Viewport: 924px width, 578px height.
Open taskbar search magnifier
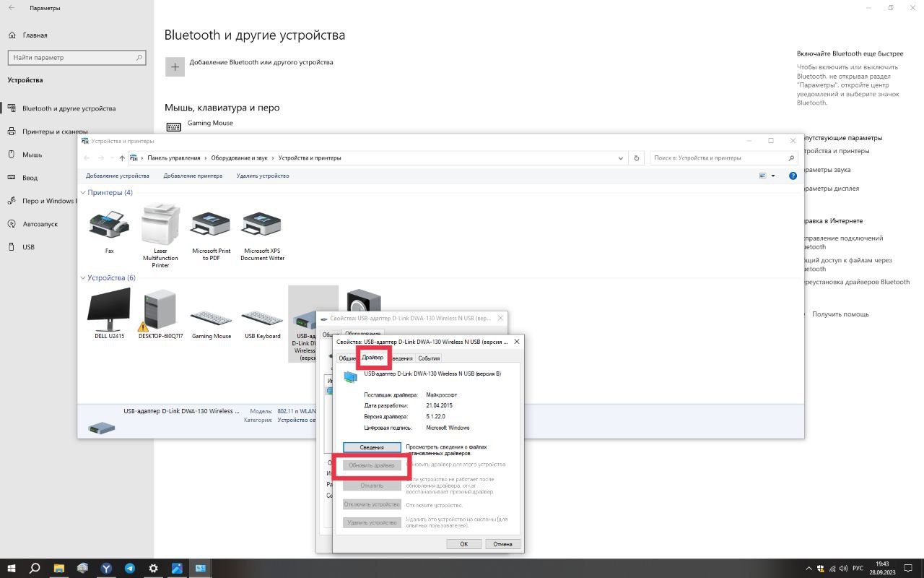click(x=35, y=569)
